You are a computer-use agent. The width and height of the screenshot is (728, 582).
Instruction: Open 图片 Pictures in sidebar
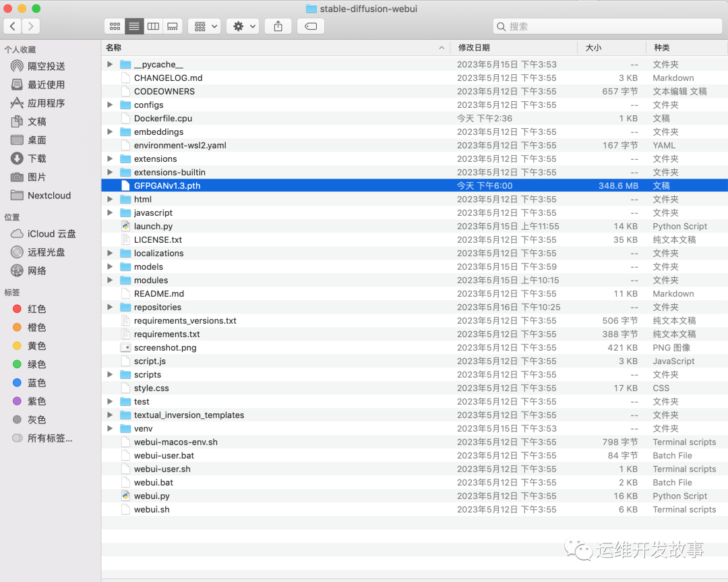(x=29, y=177)
